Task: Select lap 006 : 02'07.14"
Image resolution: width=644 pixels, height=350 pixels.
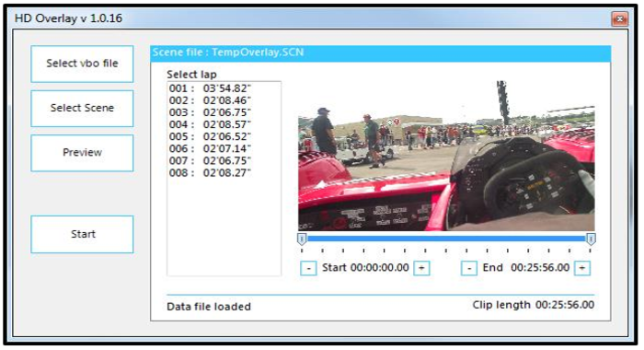Action: [224, 148]
